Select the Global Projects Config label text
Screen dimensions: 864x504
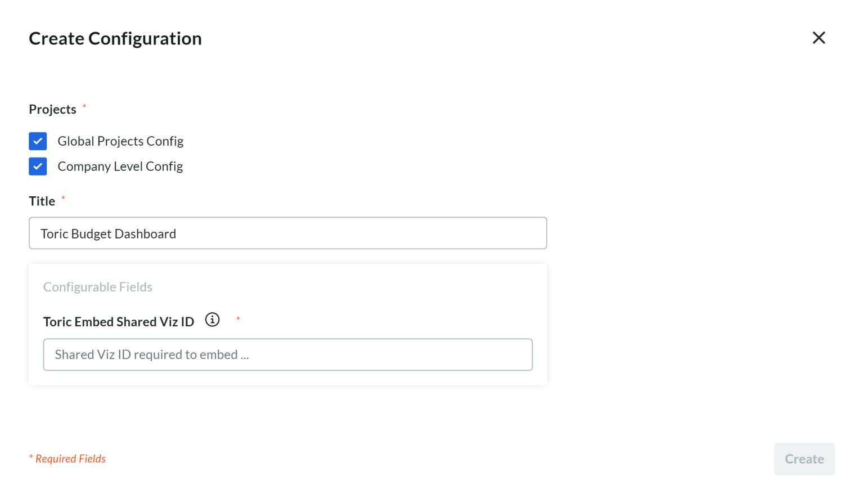(x=120, y=141)
